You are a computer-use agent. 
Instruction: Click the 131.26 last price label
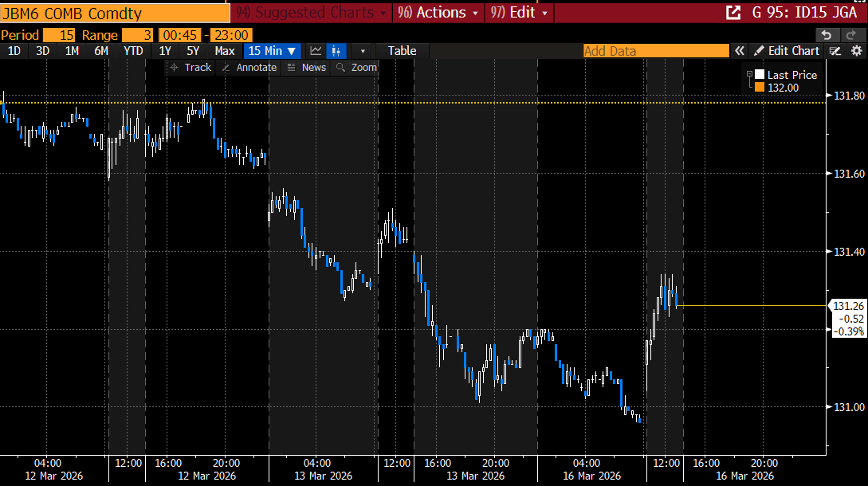click(x=848, y=306)
